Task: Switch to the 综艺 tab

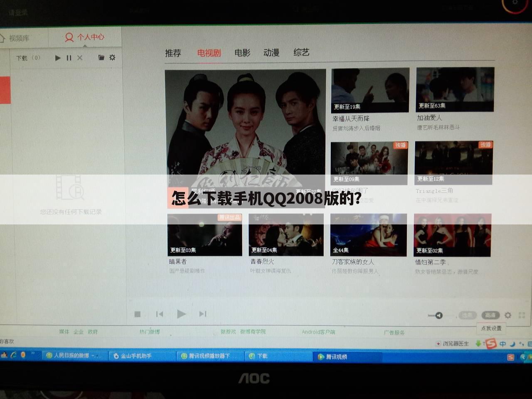Action: pyautogui.click(x=301, y=52)
